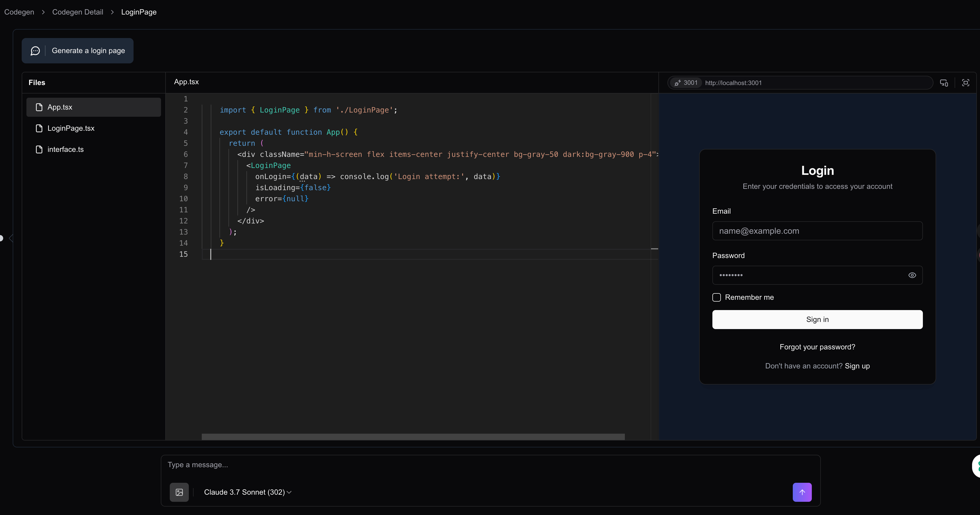Click the image upload icon
980x515 pixels.
coord(179,492)
